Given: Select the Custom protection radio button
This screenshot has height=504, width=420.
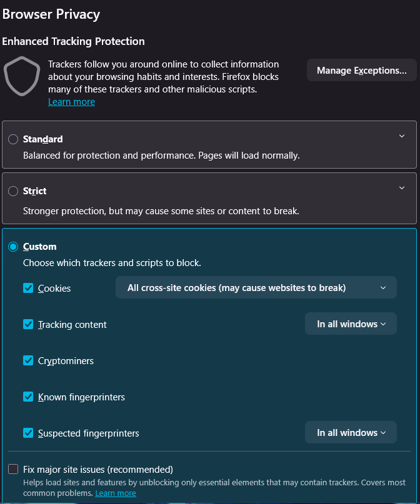Looking at the screenshot, I should point(13,247).
